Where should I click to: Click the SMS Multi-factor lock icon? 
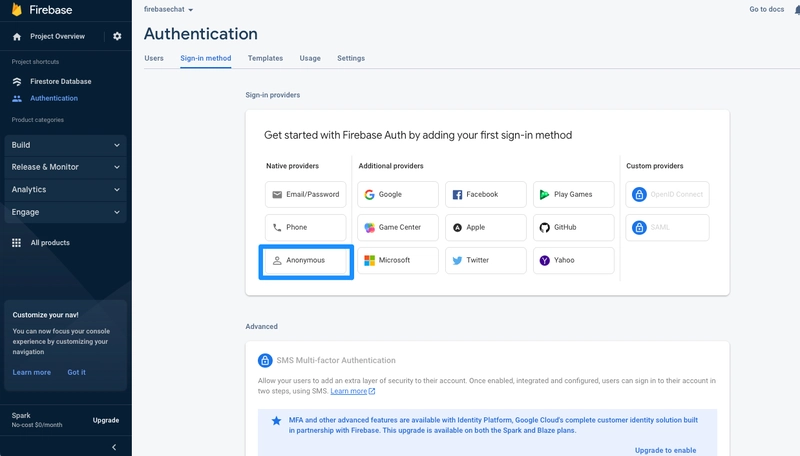coord(265,361)
